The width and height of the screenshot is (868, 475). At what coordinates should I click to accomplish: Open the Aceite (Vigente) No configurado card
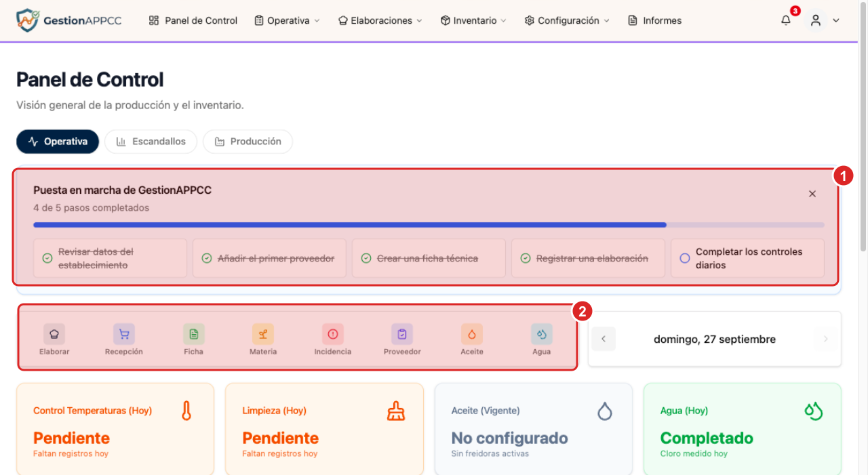[534, 429]
